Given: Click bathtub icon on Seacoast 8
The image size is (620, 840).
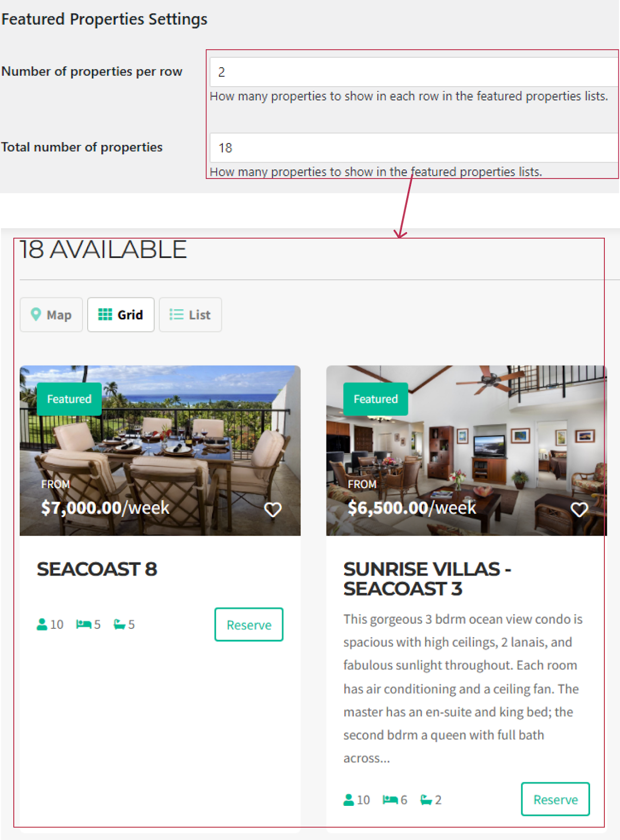Looking at the screenshot, I should [x=120, y=624].
